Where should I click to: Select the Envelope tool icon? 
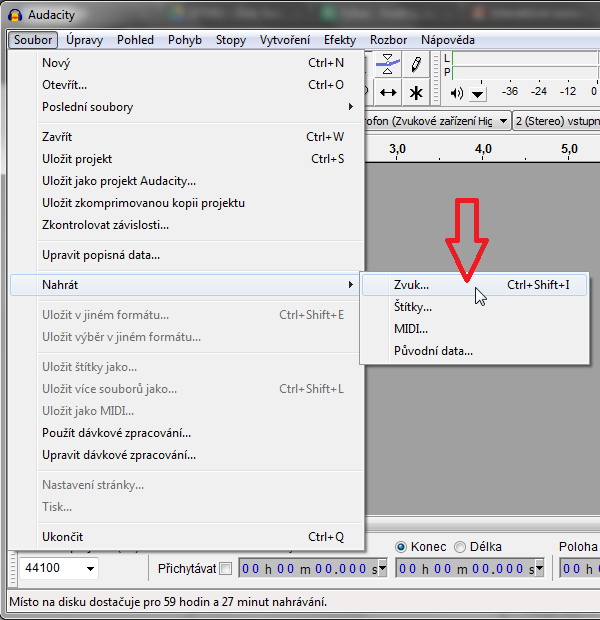click(388, 64)
